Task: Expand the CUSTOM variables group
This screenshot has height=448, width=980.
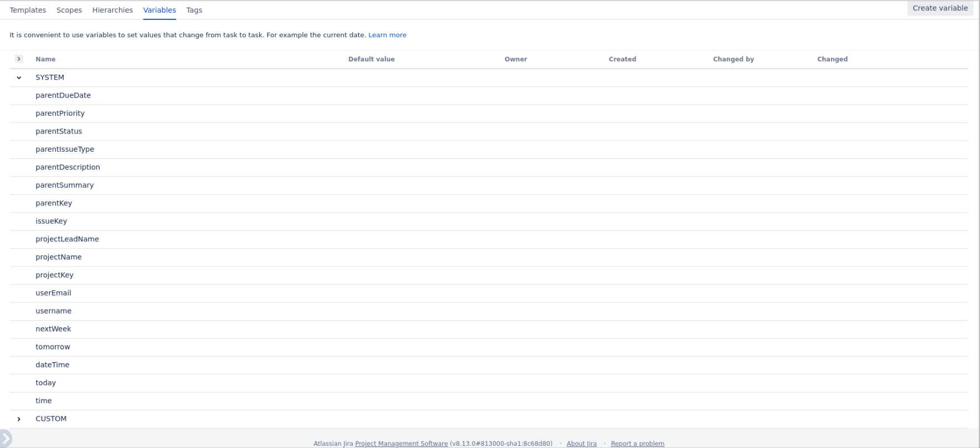Action: (19, 419)
